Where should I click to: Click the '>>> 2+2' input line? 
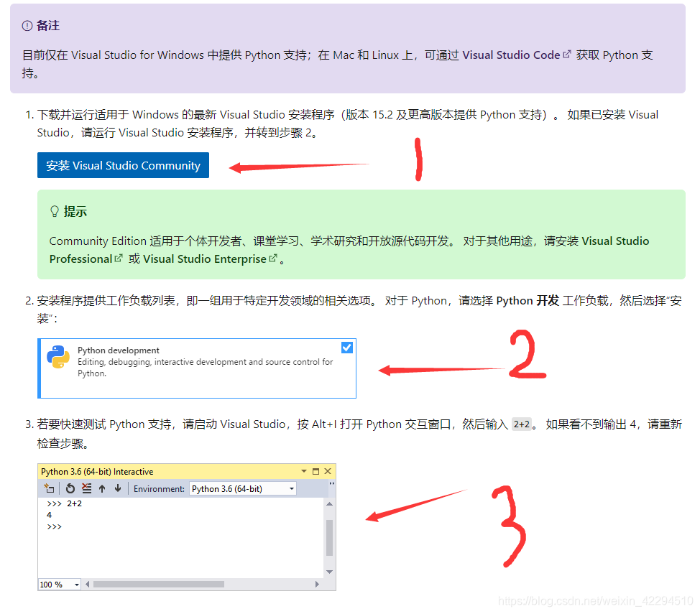(x=64, y=503)
